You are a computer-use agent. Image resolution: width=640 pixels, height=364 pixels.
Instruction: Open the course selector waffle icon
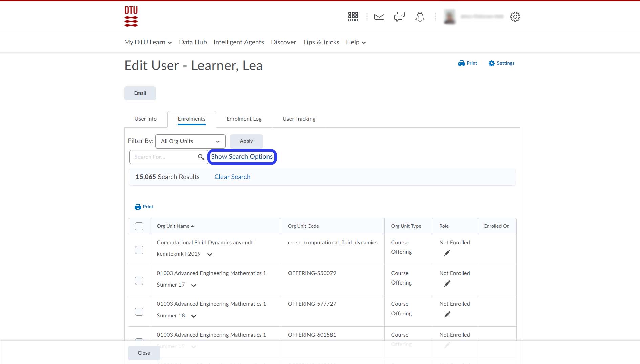point(353,17)
